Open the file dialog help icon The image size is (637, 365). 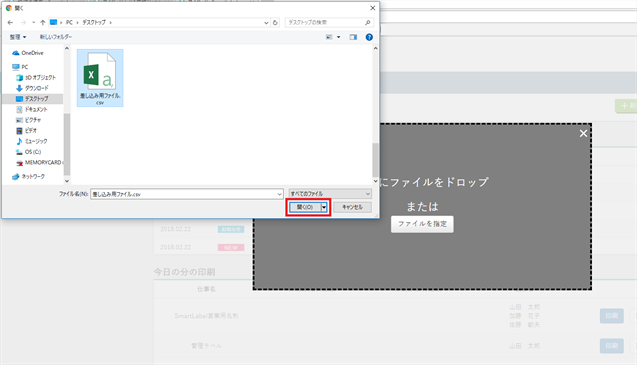369,37
